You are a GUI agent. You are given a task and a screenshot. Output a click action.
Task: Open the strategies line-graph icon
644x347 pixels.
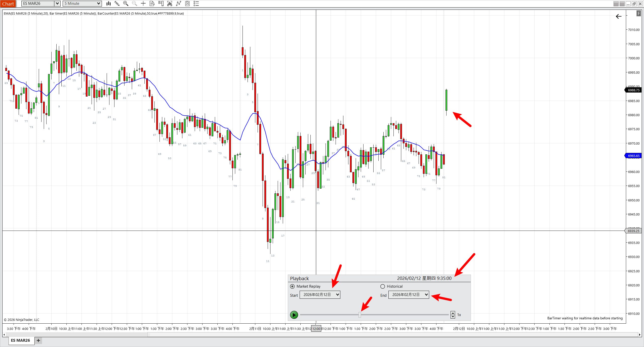click(179, 4)
